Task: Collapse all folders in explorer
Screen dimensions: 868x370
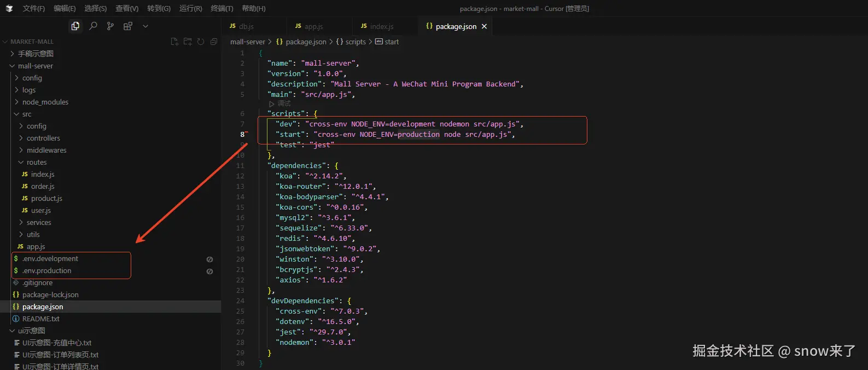Action: tap(214, 42)
